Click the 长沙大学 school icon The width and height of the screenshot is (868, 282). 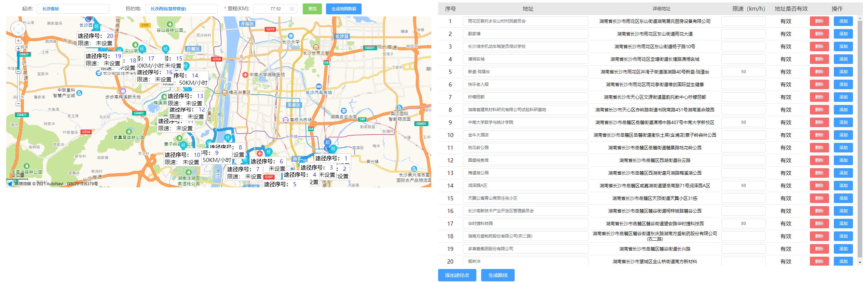tap(291, 36)
